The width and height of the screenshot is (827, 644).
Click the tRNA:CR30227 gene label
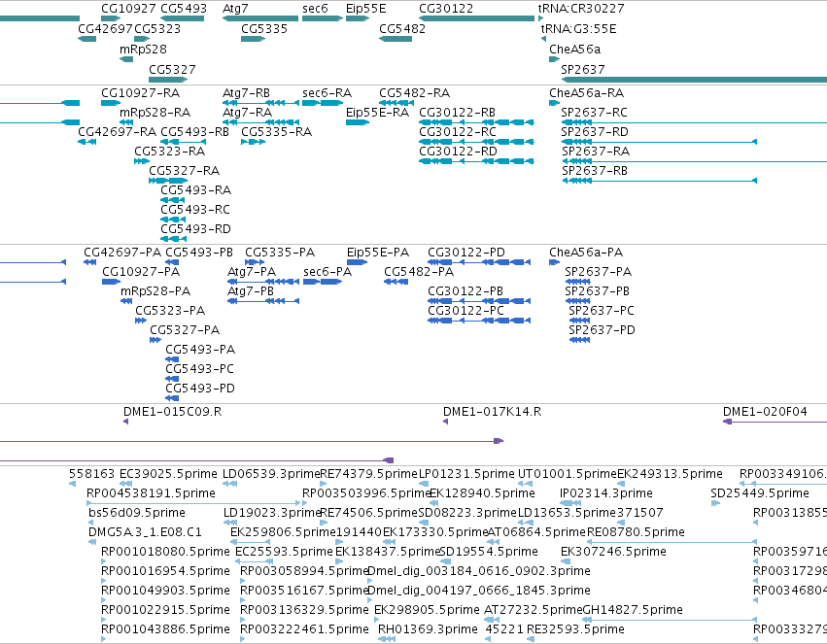tap(581, 9)
